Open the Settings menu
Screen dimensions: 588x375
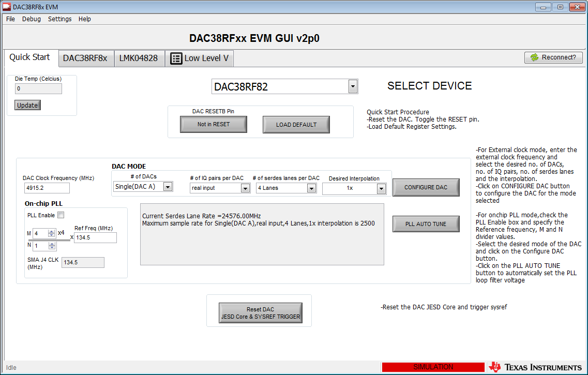pos(59,19)
